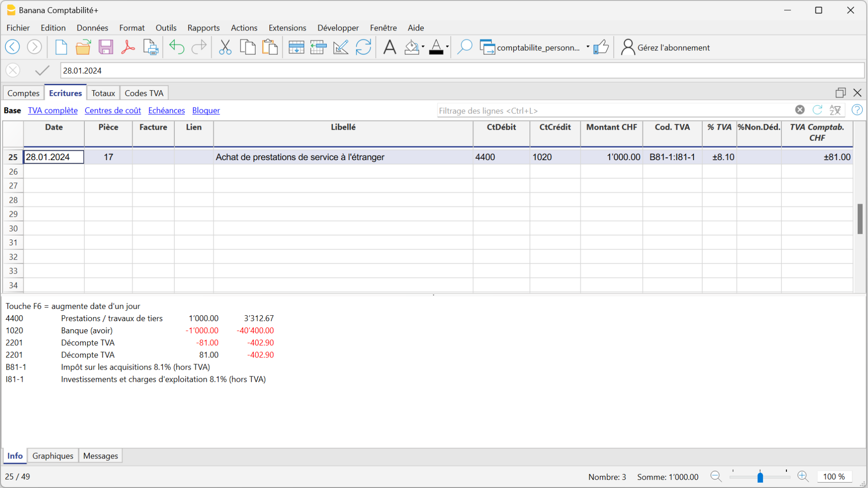This screenshot has height=488, width=868.
Task: Click Gérez l'abonnement button
Action: point(665,48)
